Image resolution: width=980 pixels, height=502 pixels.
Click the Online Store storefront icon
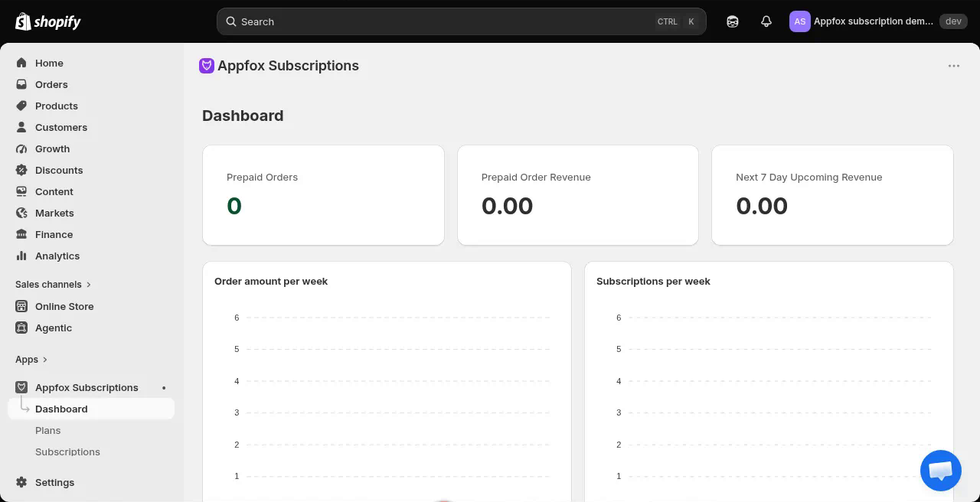click(21, 306)
